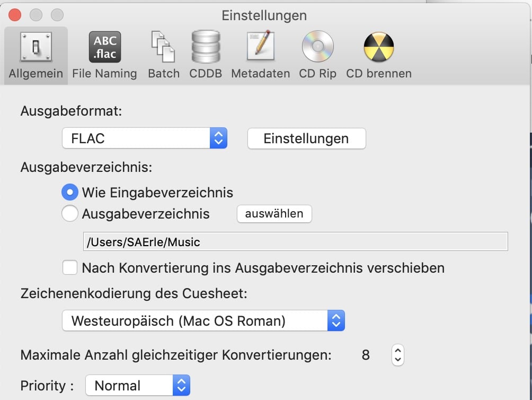Open the File Naming ABC .flac icon

[105, 47]
